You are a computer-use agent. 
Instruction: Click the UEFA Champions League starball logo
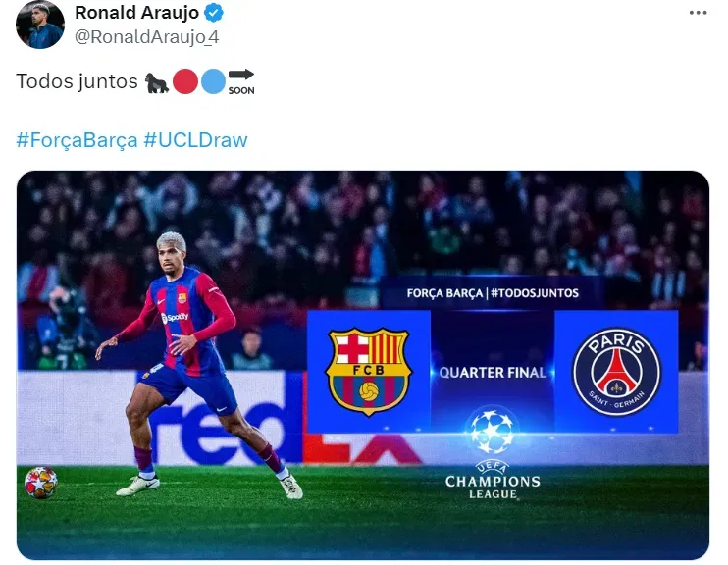493,431
